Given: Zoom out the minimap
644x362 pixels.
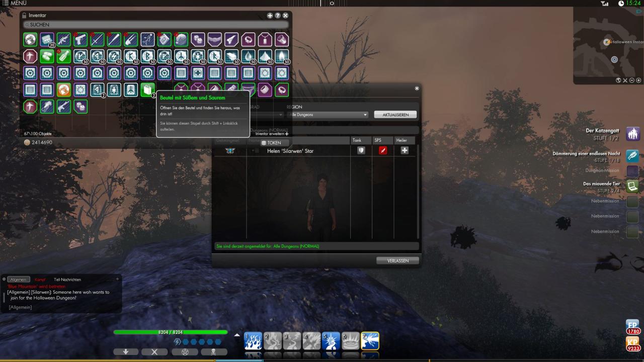Looking at the screenshot, I should pos(632,80).
